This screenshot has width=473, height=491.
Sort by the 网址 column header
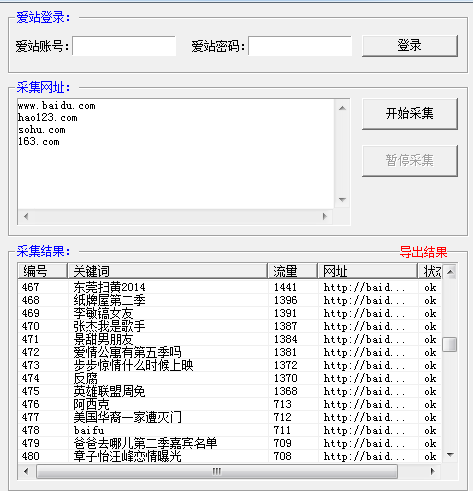coord(368,271)
